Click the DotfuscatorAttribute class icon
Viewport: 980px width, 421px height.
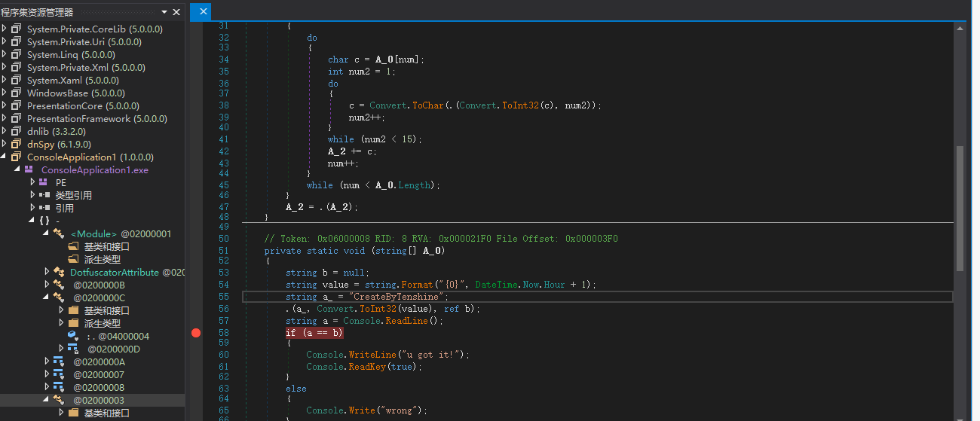tap(58, 272)
